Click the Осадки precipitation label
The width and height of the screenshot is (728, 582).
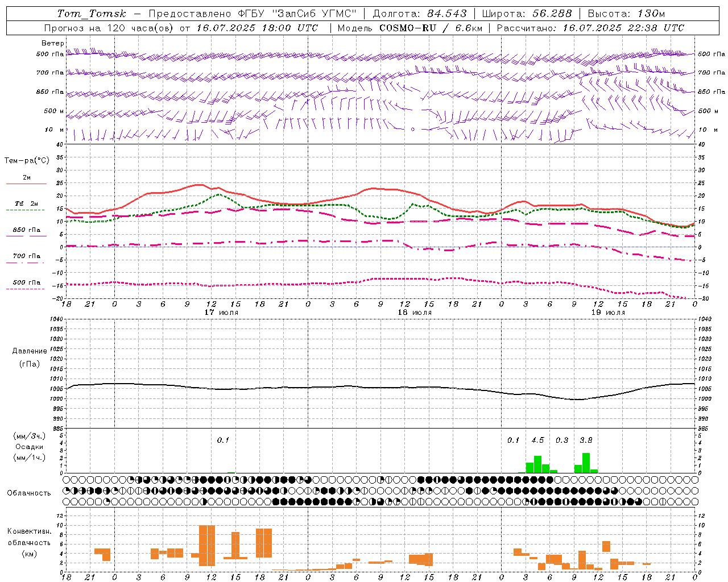(29, 447)
